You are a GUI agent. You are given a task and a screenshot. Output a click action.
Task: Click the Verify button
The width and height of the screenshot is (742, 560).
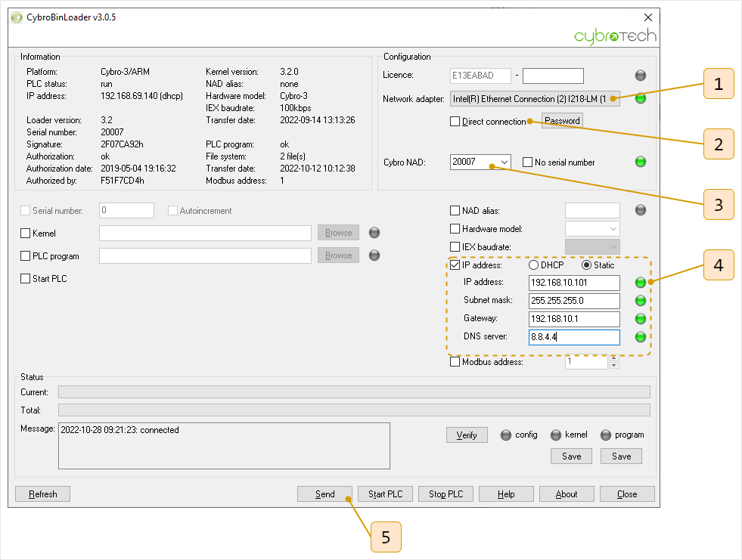tap(467, 435)
